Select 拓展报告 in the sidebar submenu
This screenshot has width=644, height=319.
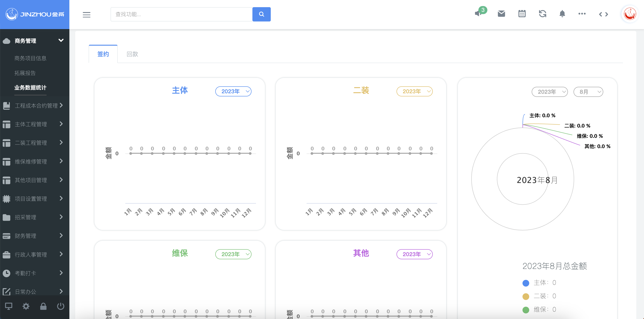pyautogui.click(x=25, y=73)
